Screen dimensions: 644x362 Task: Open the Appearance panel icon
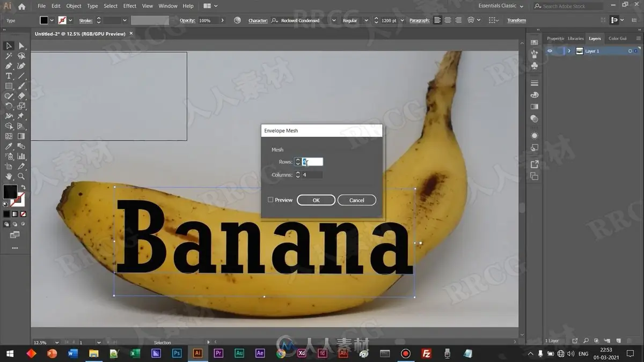tap(534, 136)
